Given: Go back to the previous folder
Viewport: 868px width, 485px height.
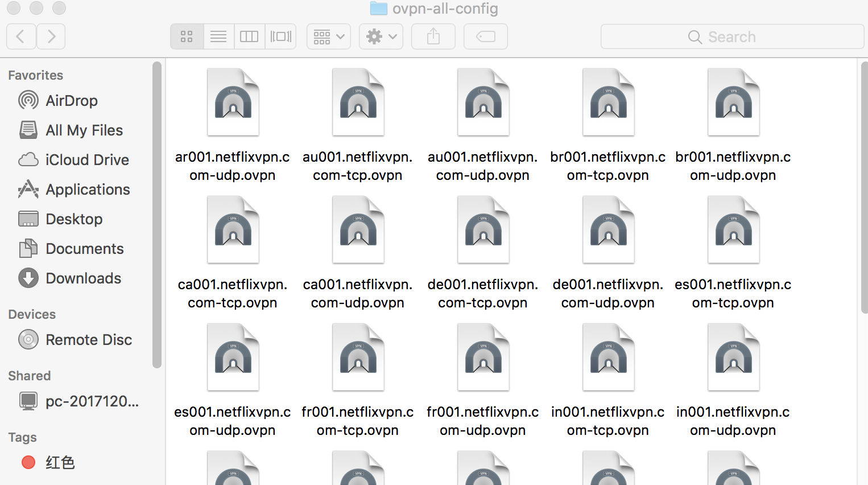Looking at the screenshot, I should (21, 37).
